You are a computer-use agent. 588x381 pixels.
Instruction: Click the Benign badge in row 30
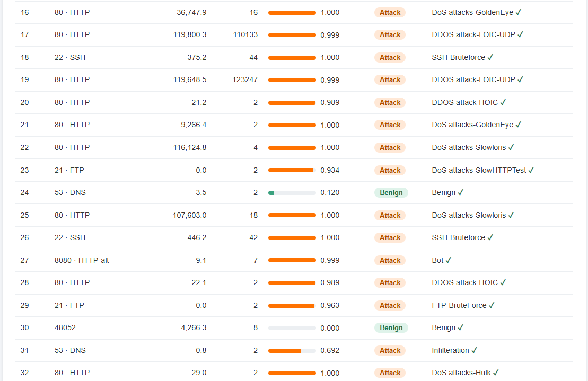click(391, 328)
